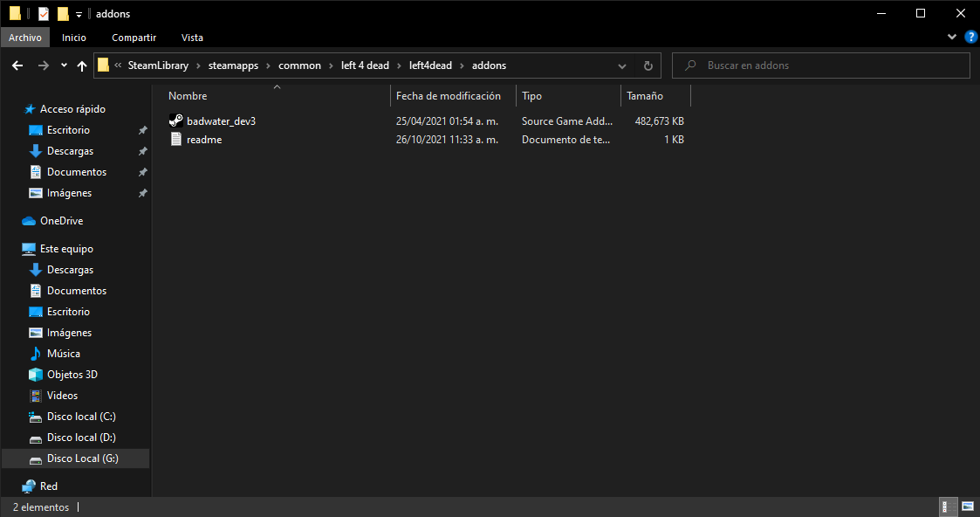
Task: Click the search box 'Buscar en addons'
Action: [820, 65]
